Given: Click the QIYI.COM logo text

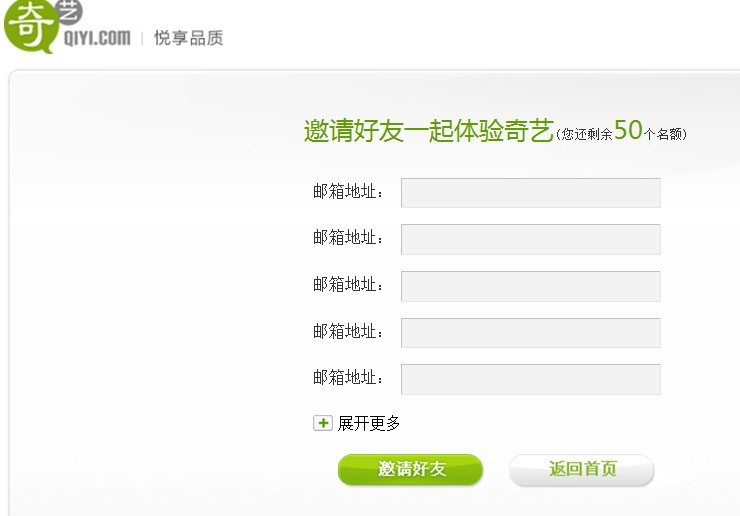Looking at the screenshot, I should [97, 38].
